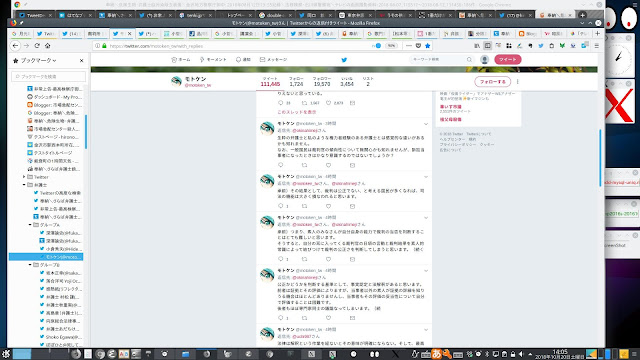Click このスレッドを表示 link
Viewport: 640px width, 360px height.
click(297, 112)
